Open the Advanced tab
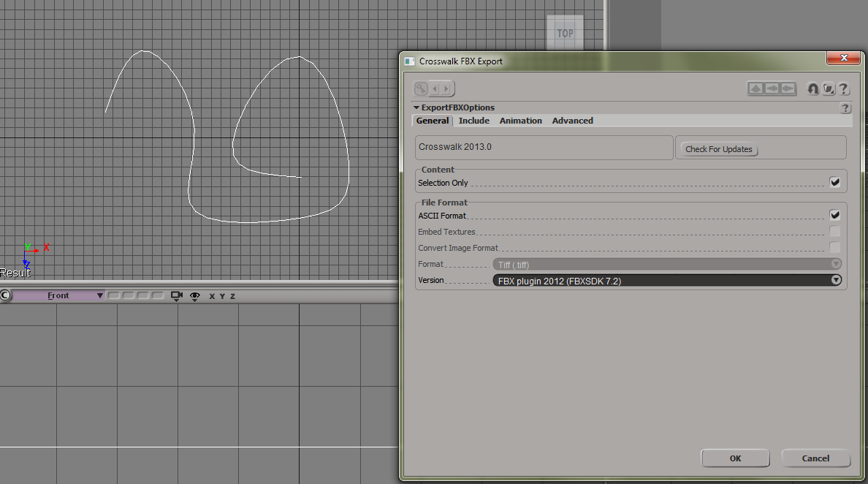Screen dimensions: 868x484 click(x=572, y=121)
